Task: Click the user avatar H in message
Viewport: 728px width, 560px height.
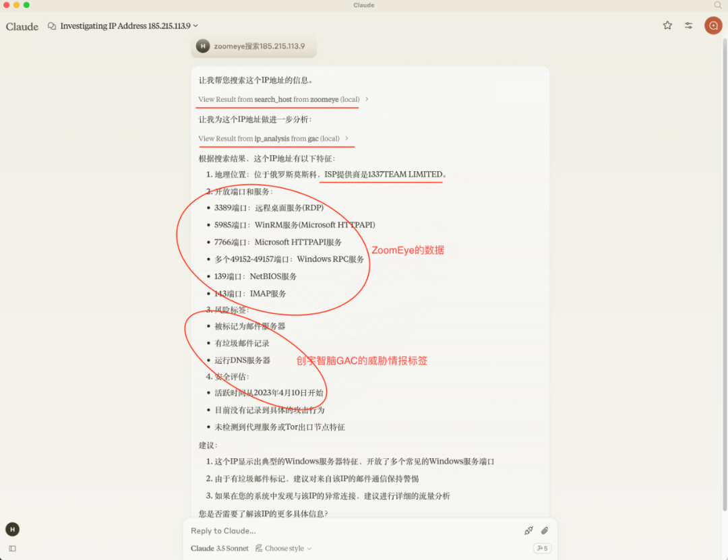Action: point(203,46)
